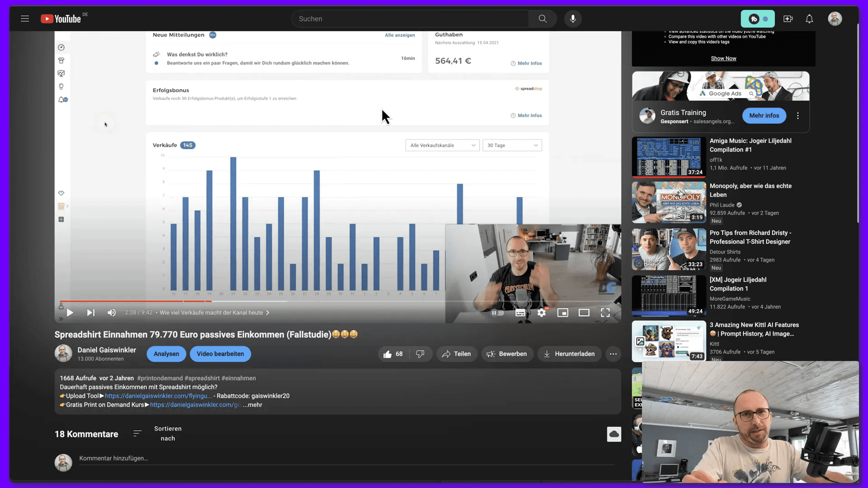Open the Create video icon

click(788, 19)
